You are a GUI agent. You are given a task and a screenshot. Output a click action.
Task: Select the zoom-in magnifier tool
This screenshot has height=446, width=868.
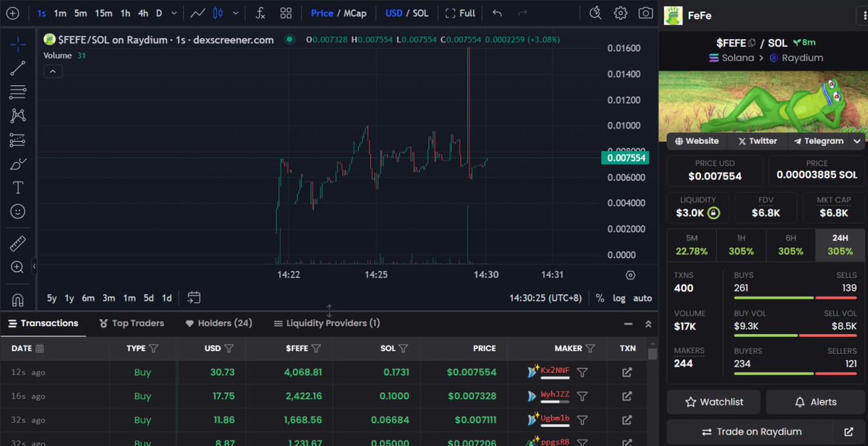click(x=18, y=267)
